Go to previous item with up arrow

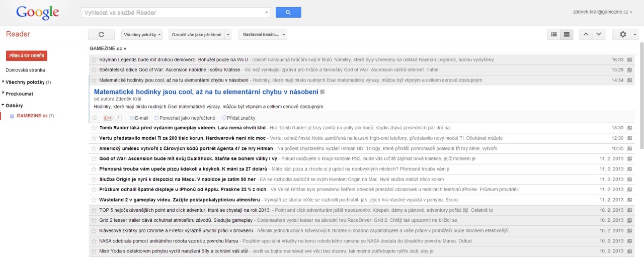point(586,34)
